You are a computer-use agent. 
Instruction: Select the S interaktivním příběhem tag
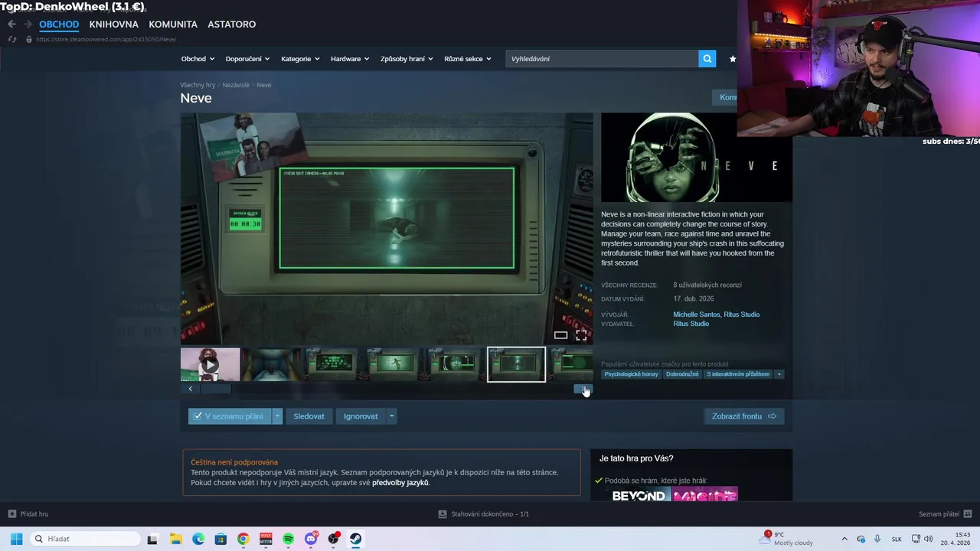click(738, 374)
